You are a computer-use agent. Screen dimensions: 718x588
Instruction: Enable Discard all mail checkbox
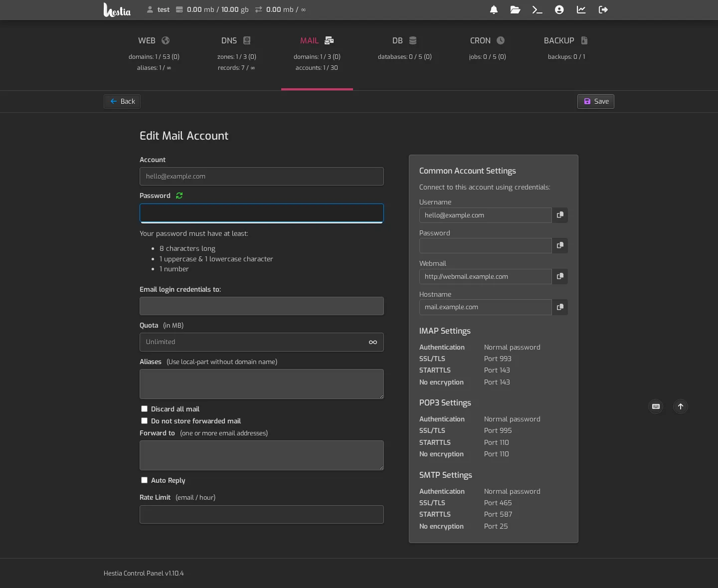pos(145,409)
